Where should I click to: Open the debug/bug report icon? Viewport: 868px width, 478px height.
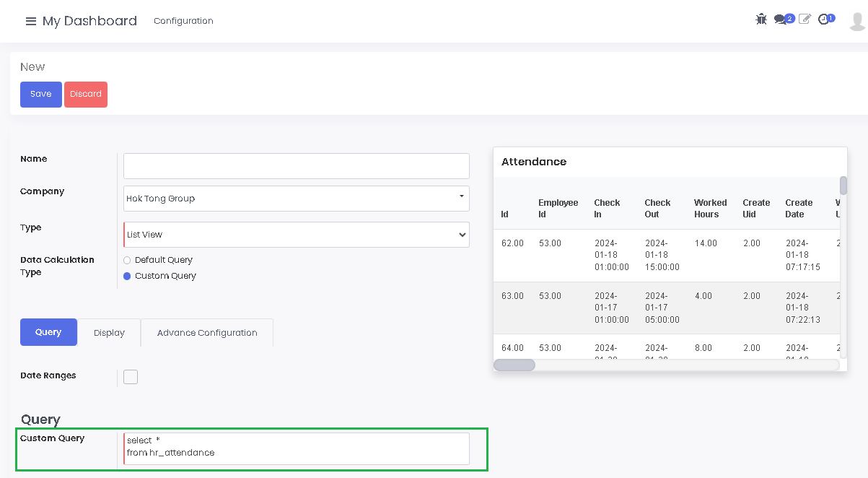tap(761, 19)
